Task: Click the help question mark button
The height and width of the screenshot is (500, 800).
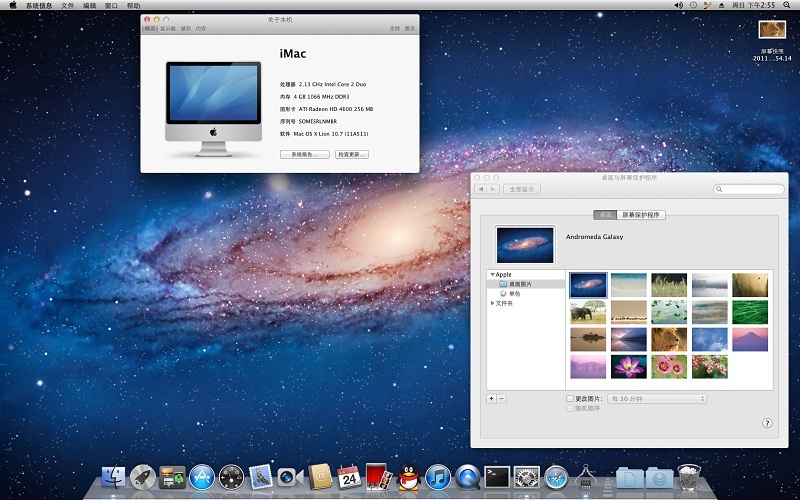Action: pos(767,423)
